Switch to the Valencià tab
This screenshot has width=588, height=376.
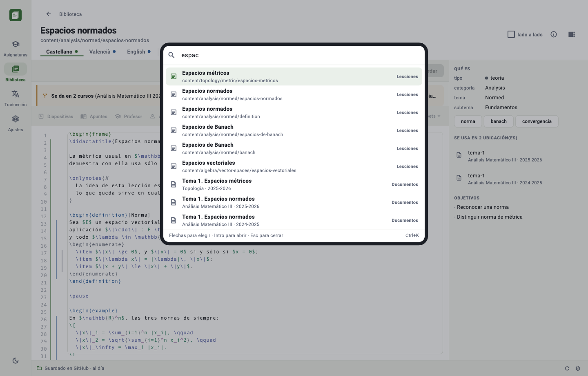[x=102, y=52]
